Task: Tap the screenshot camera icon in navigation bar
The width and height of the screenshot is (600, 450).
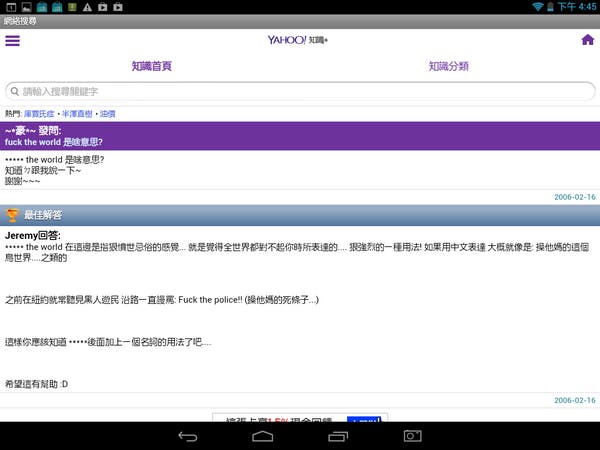Action: pos(412,436)
